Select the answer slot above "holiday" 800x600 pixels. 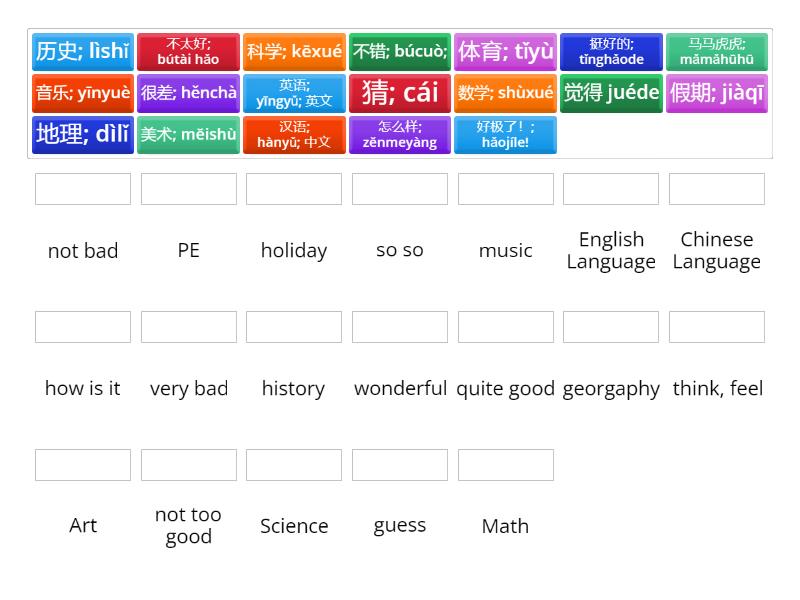coord(294,189)
